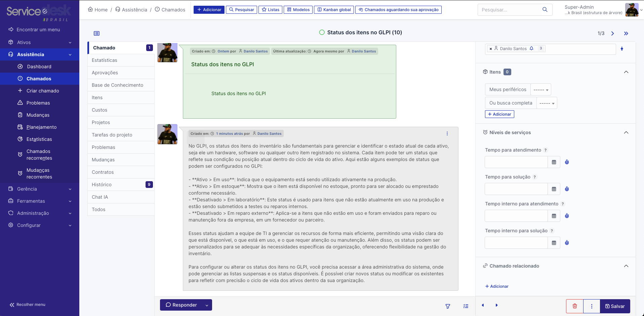The height and width of the screenshot is (316, 644).
Task: Open Listas toolbar button
Action: pyautogui.click(x=270, y=10)
